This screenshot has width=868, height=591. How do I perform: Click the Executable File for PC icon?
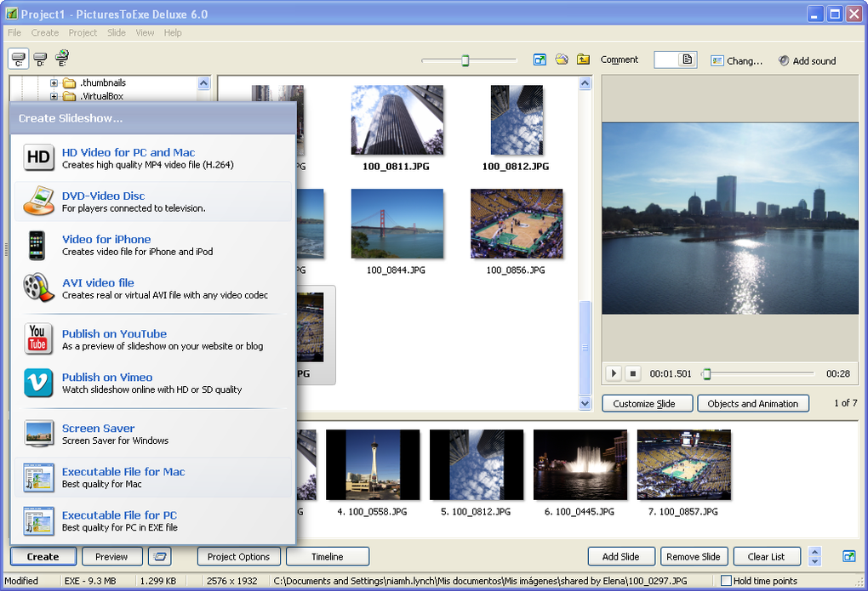pyautogui.click(x=39, y=520)
